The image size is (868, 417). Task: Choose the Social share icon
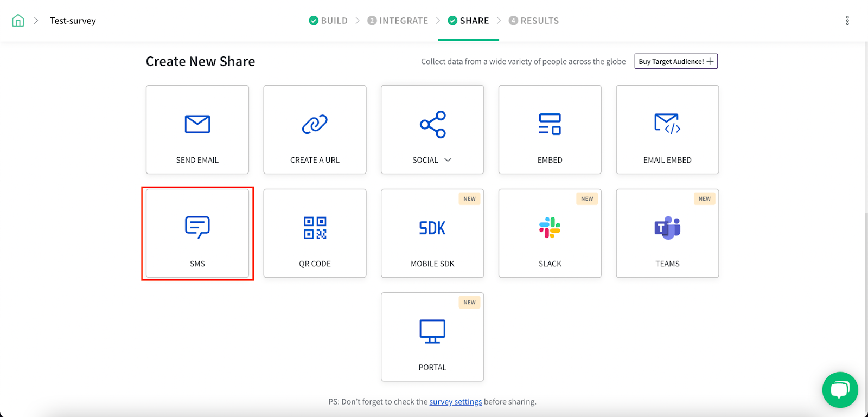[432, 124]
